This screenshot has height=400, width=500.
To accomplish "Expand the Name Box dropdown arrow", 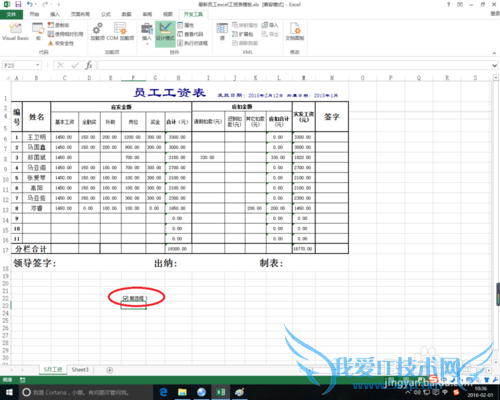I will pos(38,65).
